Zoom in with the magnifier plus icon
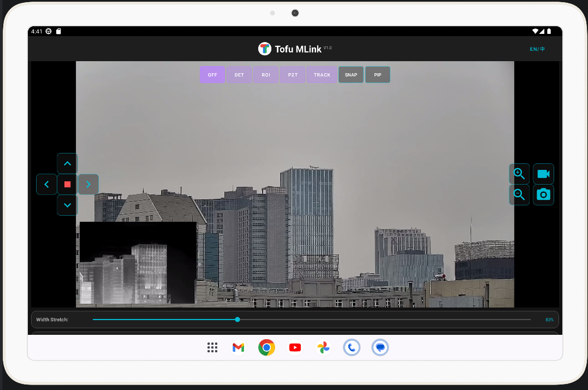588x390 pixels. (519, 174)
